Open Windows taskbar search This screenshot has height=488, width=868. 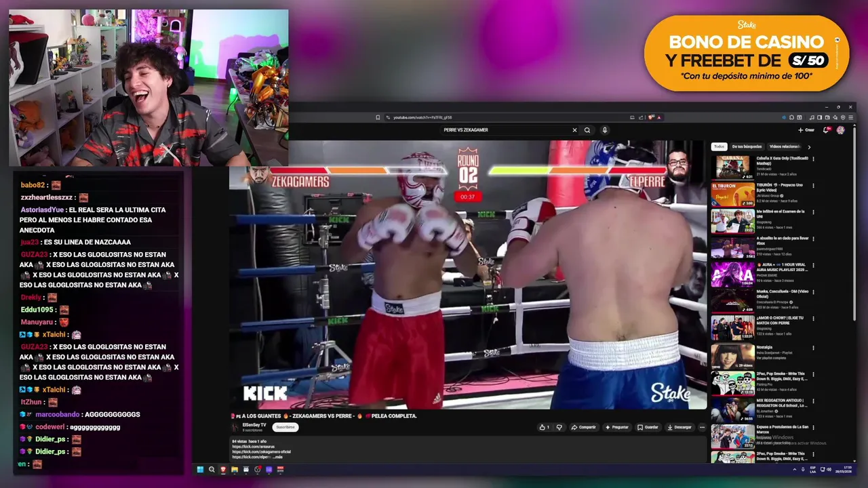point(212,470)
